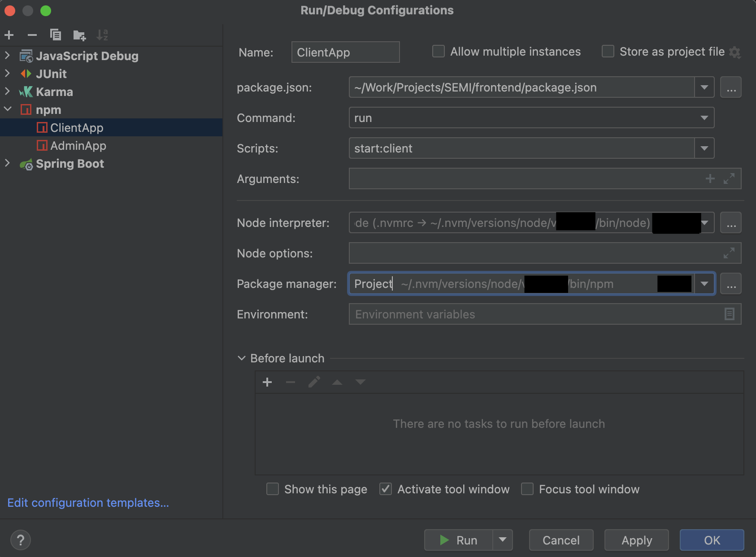Expand the Arguments field editor

point(729,178)
